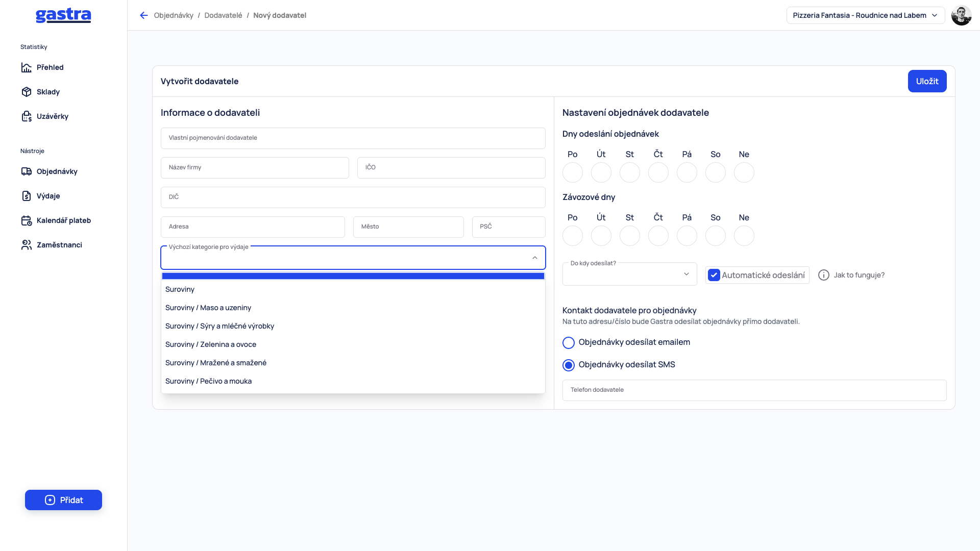
Task: Focus the Adresa field
Action: [x=253, y=227]
